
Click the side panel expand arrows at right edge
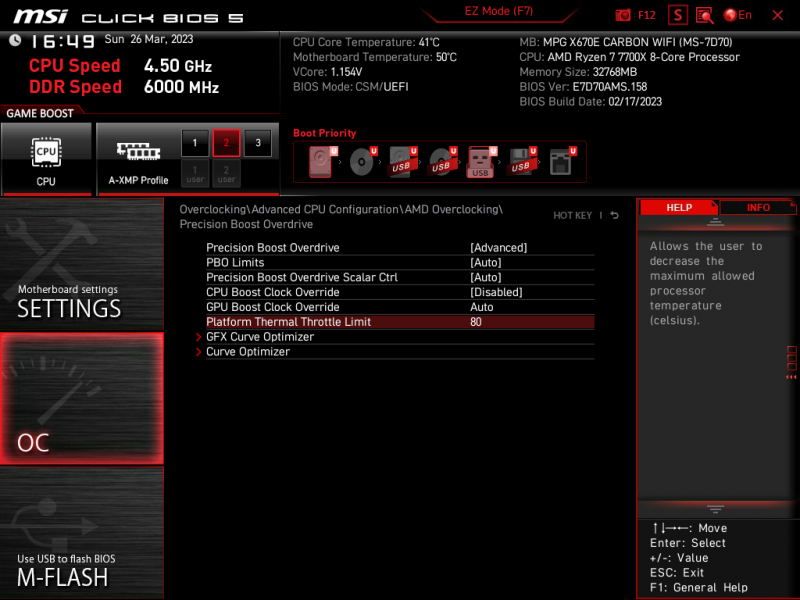(791, 377)
